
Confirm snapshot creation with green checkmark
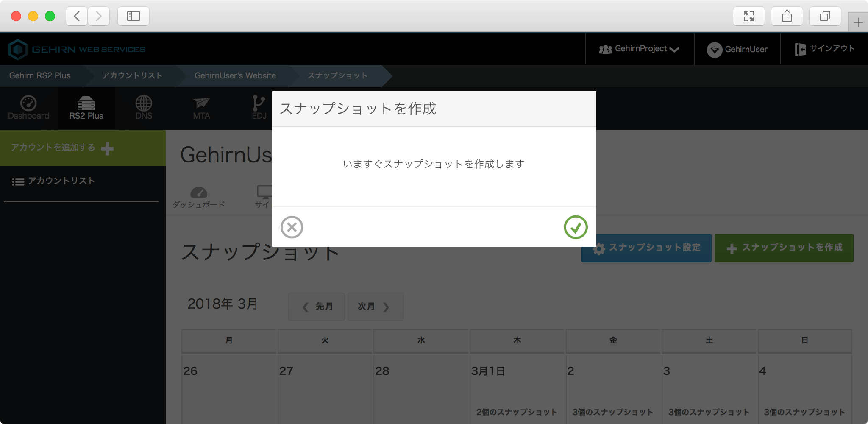click(x=576, y=227)
